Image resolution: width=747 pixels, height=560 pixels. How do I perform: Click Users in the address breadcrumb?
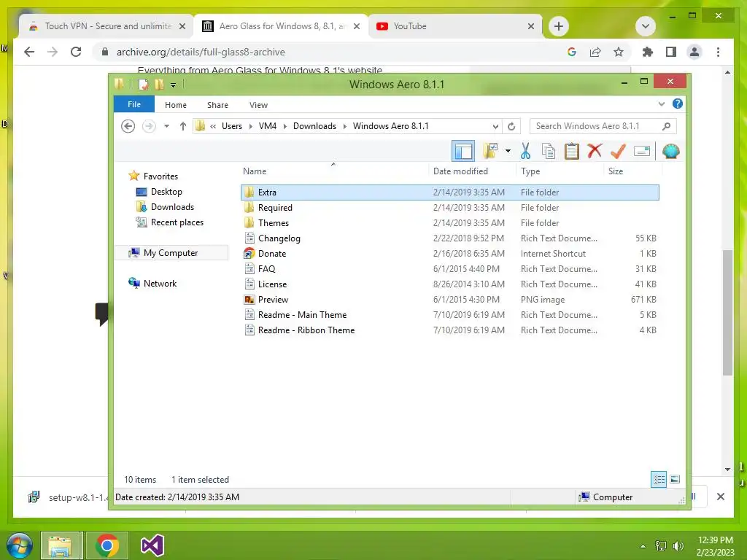[231, 126]
